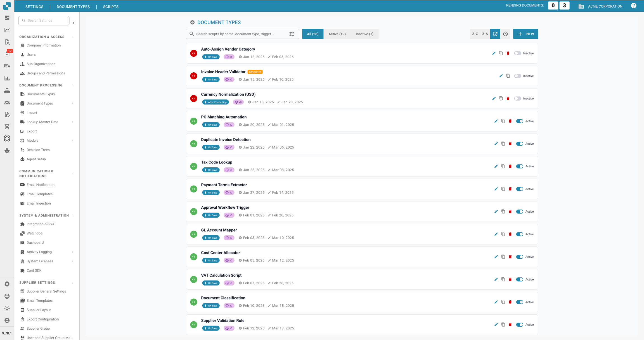Turn off the GL Account Mapper toggle
The width and height of the screenshot is (644, 340).
(519, 234)
